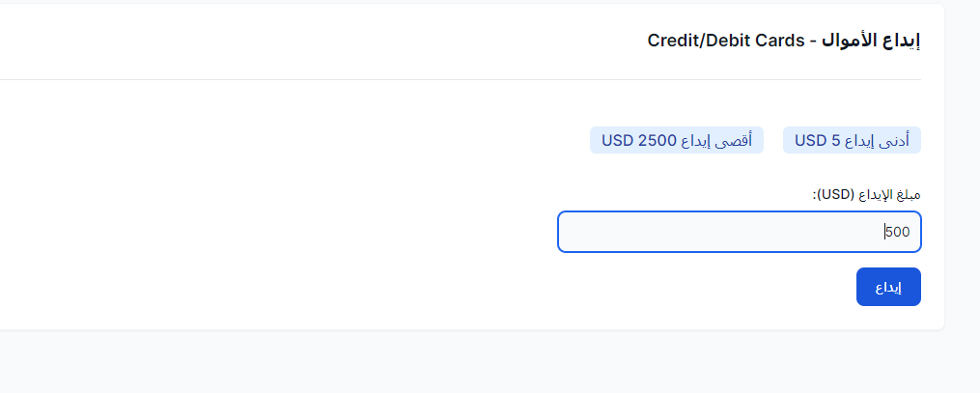Click the "USD 2500" text in maximum badge
Screen dimensions: 980x393
pyautogui.click(x=638, y=141)
